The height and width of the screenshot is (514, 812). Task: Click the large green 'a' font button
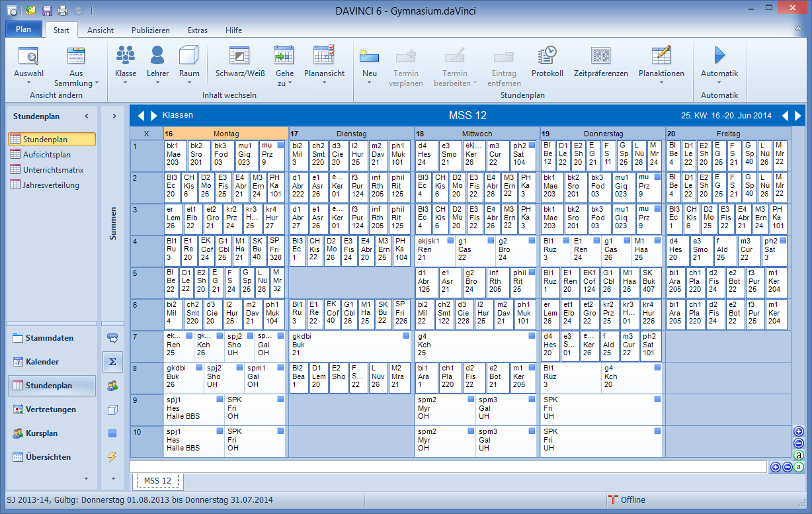tap(799, 455)
